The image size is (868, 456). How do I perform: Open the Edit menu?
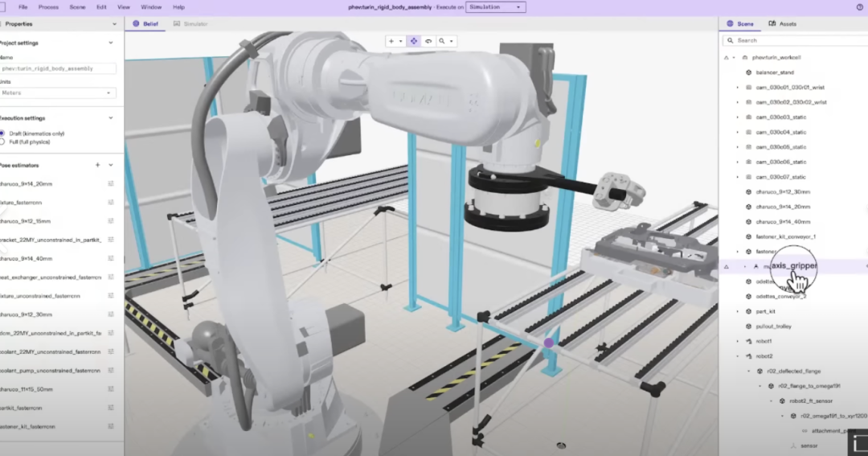101,7
